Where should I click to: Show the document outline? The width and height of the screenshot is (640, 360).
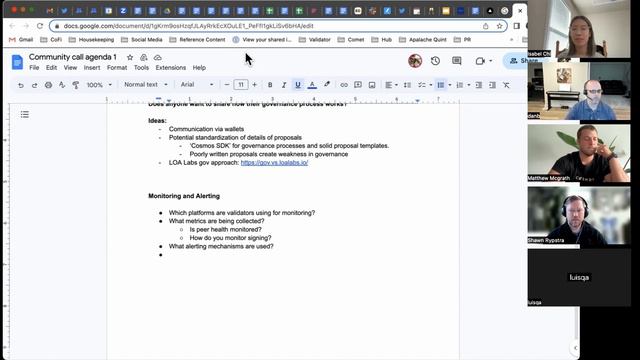pyautogui.click(x=25, y=115)
